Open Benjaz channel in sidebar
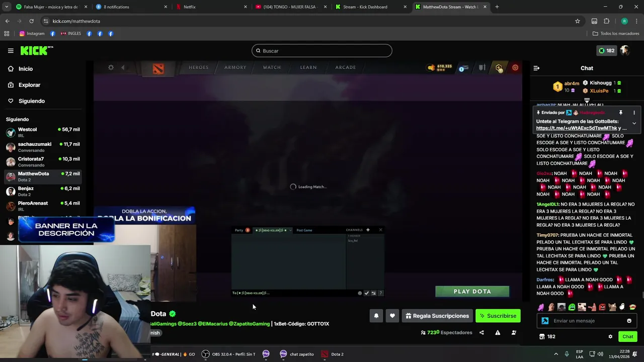Image resolution: width=644 pixels, height=362 pixels. point(43,191)
